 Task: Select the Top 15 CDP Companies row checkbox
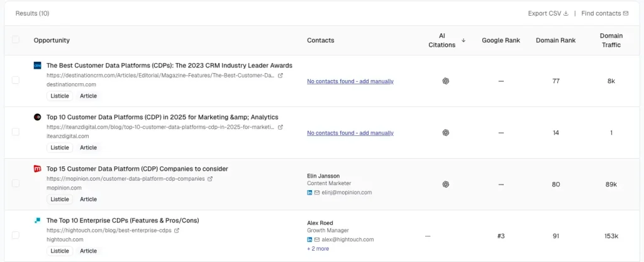[16, 183]
